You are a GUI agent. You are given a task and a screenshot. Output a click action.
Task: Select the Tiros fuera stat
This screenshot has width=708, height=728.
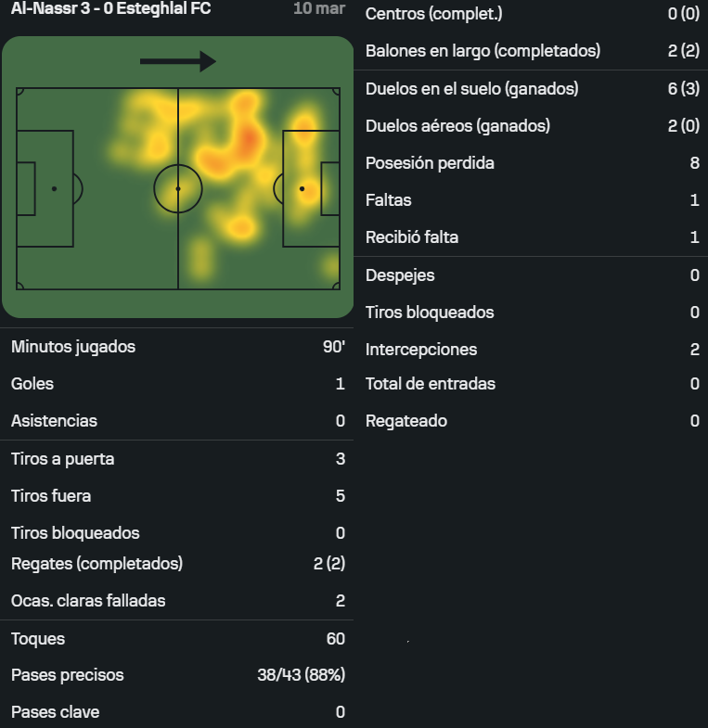point(177,496)
